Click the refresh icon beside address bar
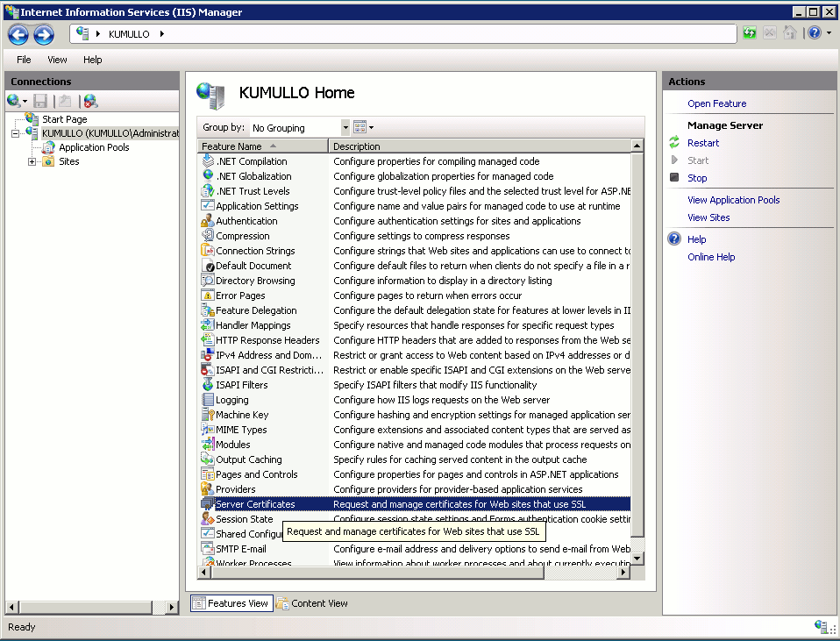Screen dimensions: 840x641 tap(750, 34)
